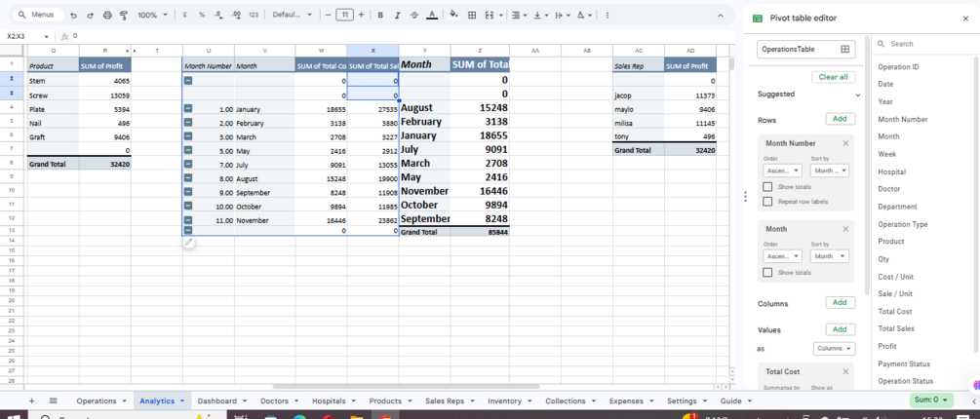The height and width of the screenshot is (419, 980).
Task: Open the Sum: 0 summary dropdown
Action: [931, 400]
